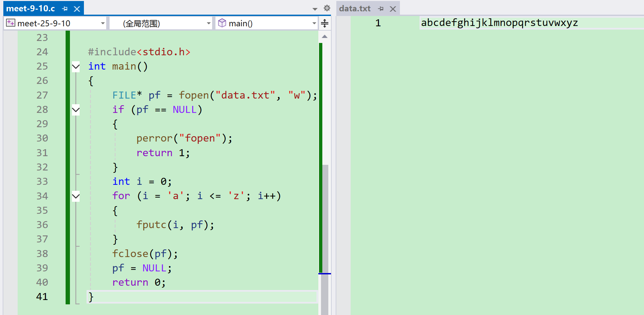The width and height of the screenshot is (644, 315).
Task: Click line number 23 in the gutter
Action: click(x=42, y=38)
